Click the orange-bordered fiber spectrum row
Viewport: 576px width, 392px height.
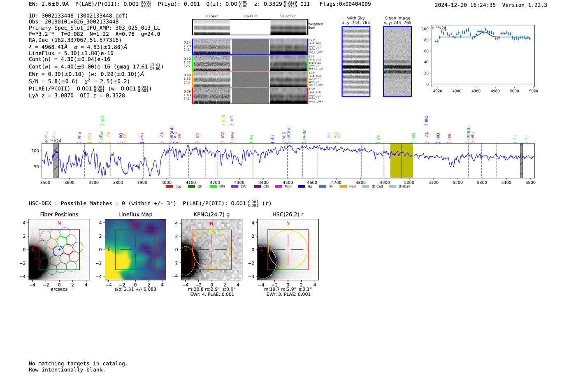tap(250, 80)
